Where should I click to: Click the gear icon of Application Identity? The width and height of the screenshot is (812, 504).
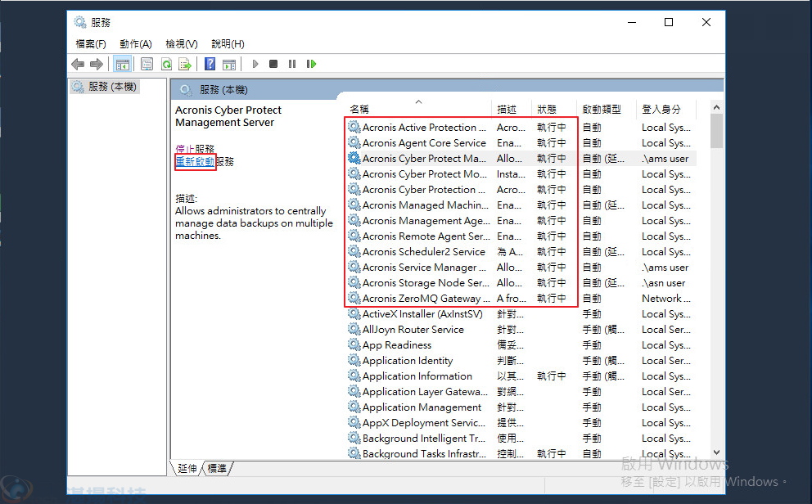(354, 360)
